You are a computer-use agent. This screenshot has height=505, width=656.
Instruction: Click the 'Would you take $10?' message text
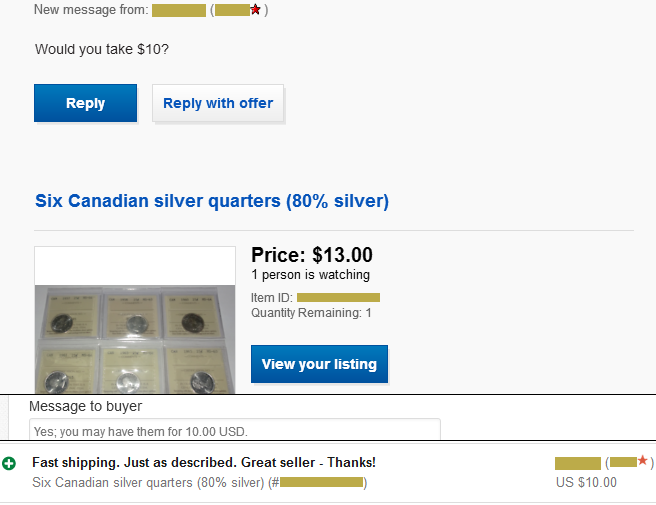(x=102, y=49)
